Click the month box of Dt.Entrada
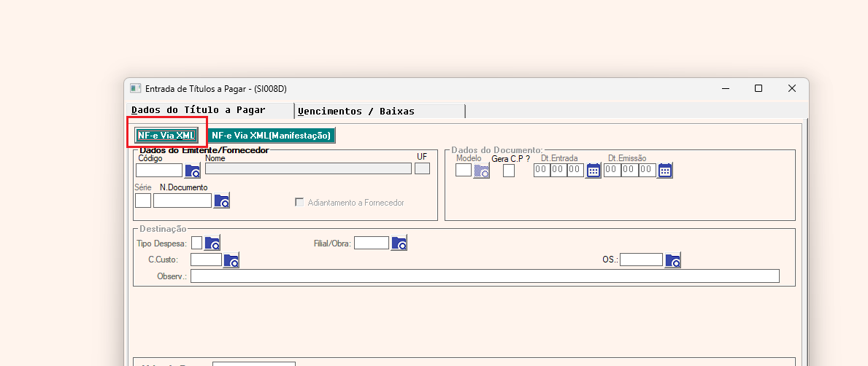 558,170
